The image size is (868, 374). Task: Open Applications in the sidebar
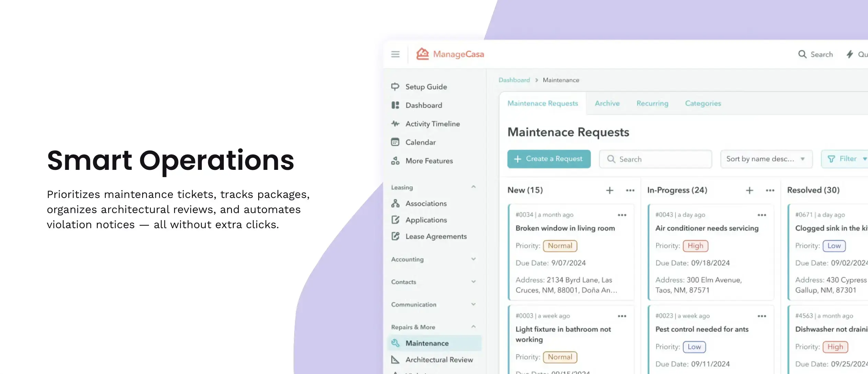[426, 220]
